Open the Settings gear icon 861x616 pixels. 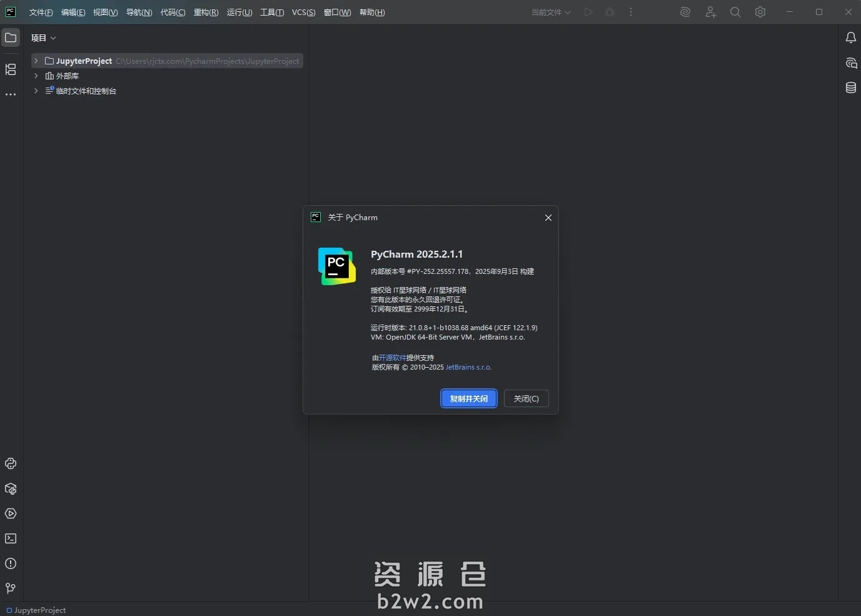760,12
